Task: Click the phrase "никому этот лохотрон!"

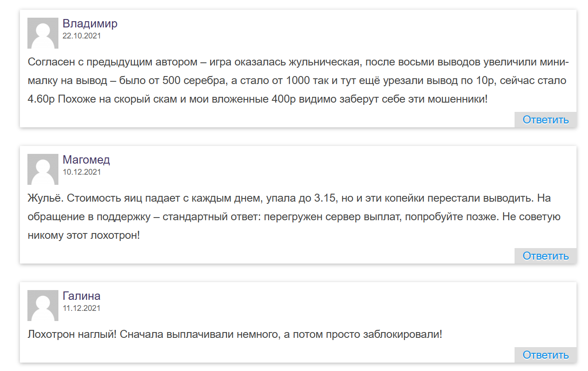Action: tap(84, 235)
